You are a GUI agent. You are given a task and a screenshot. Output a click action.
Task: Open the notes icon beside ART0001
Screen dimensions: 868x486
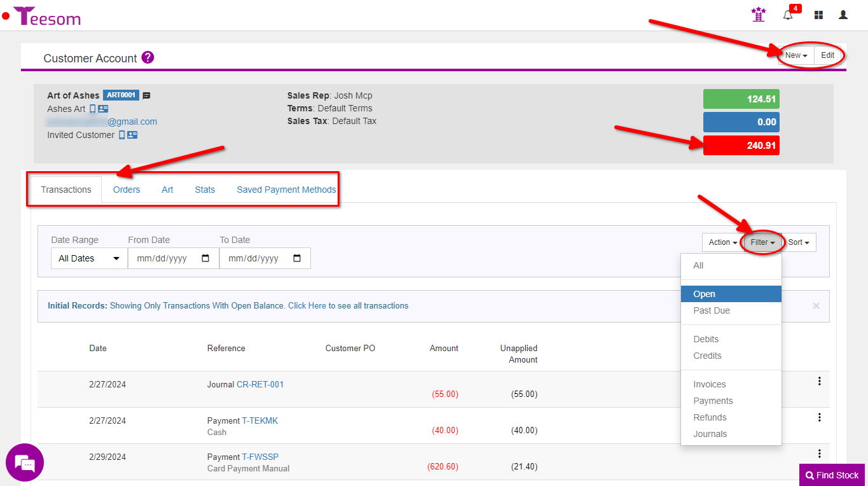(x=146, y=95)
